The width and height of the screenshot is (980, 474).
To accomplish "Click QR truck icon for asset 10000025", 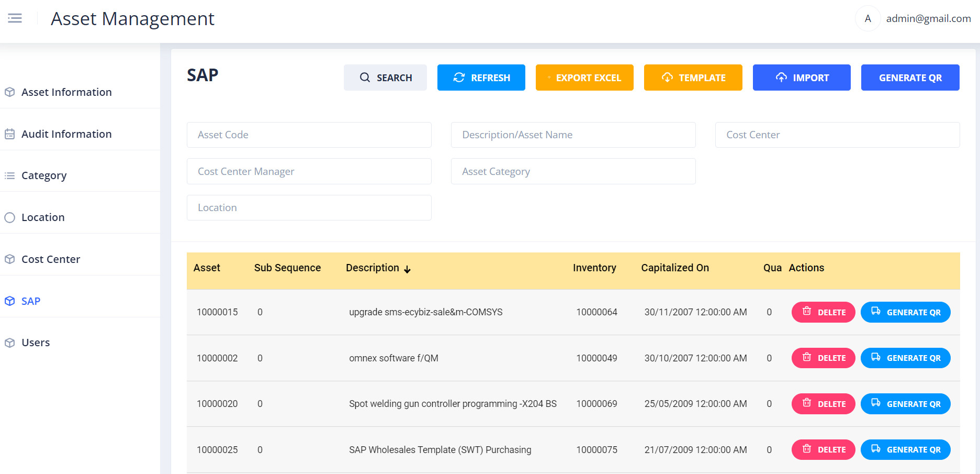I will tap(876, 449).
